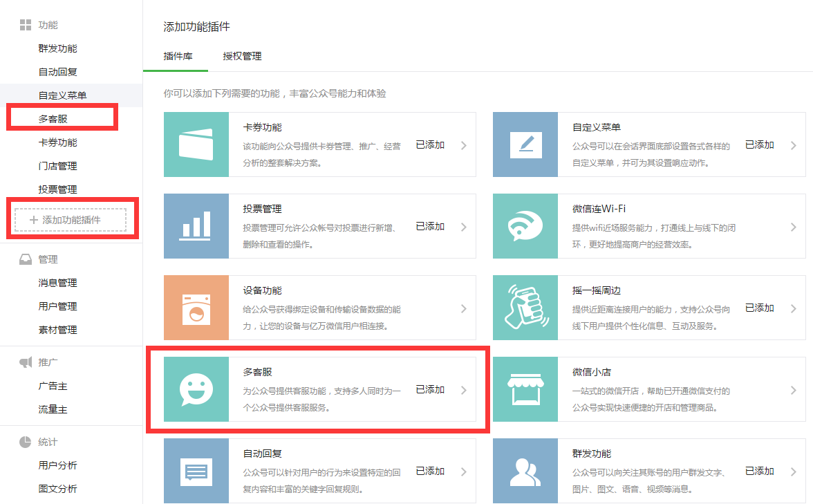The height and width of the screenshot is (504, 813).
Task: Open the 微信小店 card right arrow
Action: coord(793,390)
